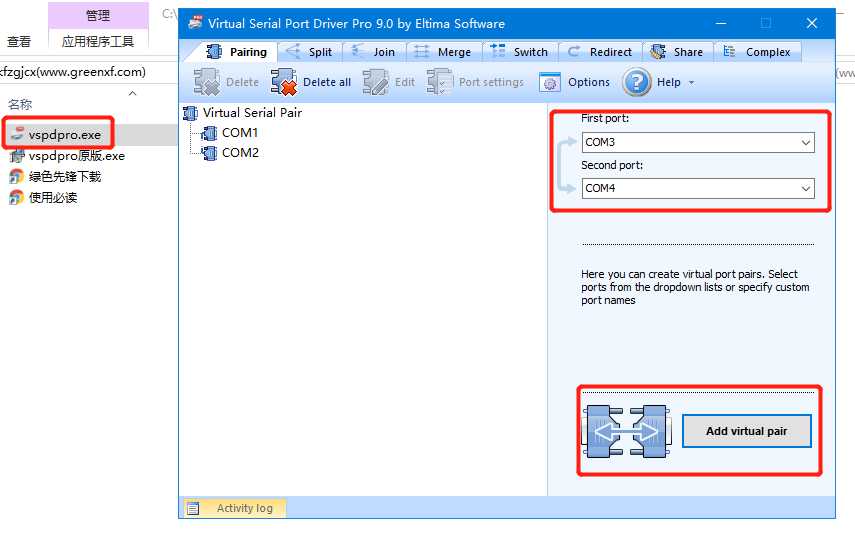Open the Pairing tab

point(236,52)
